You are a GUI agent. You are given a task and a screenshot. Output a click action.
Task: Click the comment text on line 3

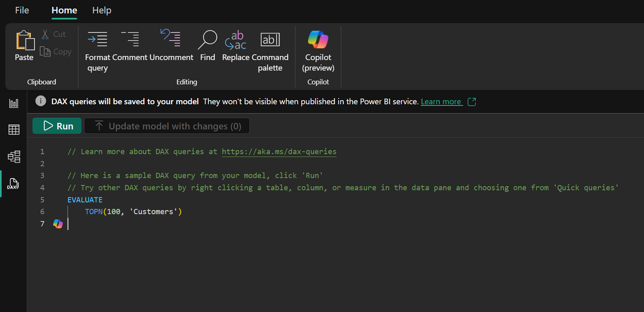pyautogui.click(x=195, y=176)
